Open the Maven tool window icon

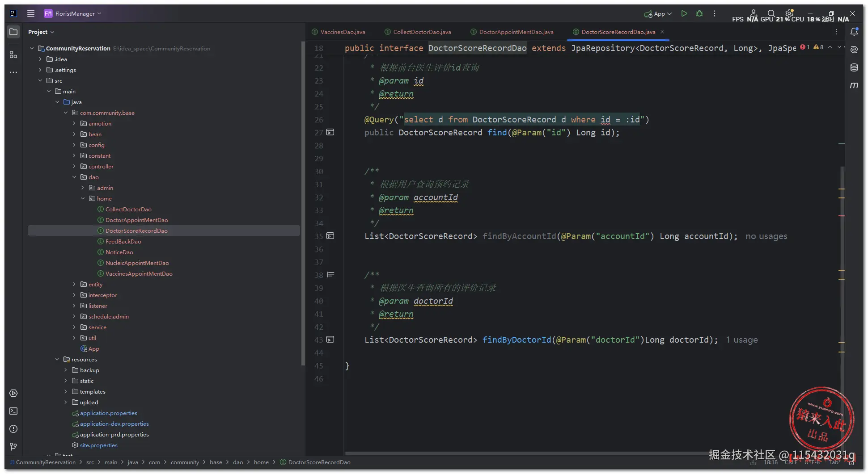point(854,85)
